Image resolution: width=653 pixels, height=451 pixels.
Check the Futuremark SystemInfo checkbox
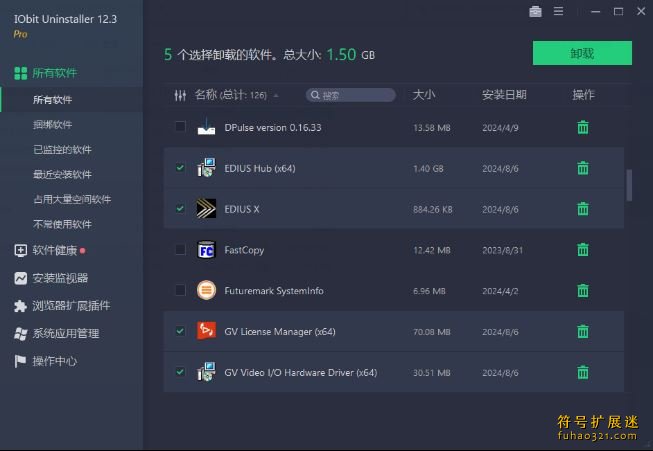(x=180, y=290)
